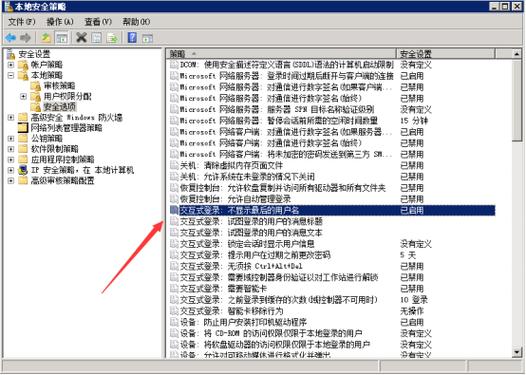Collapse the 本地策略 tree node
The width and height of the screenshot is (526, 375).
click(x=11, y=75)
